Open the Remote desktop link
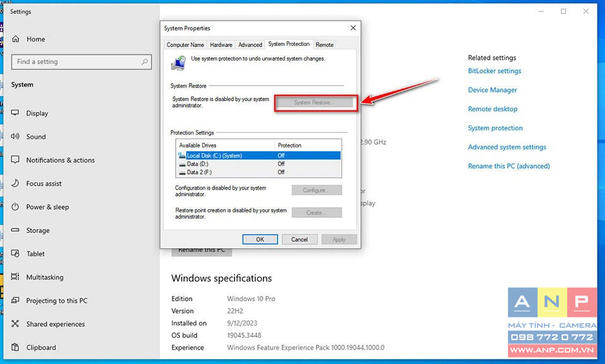605x364 pixels. click(x=493, y=109)
